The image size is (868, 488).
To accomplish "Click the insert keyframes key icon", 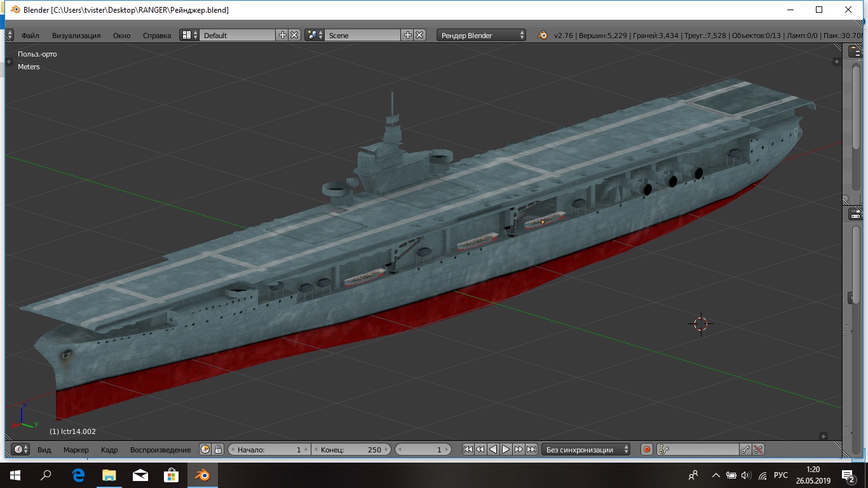I will (745, 449).
